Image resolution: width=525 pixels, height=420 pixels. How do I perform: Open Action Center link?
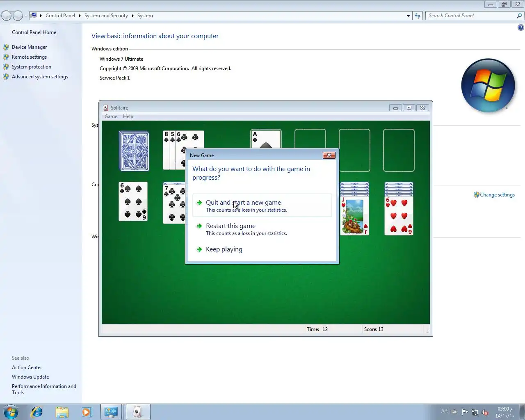point(27,367)
